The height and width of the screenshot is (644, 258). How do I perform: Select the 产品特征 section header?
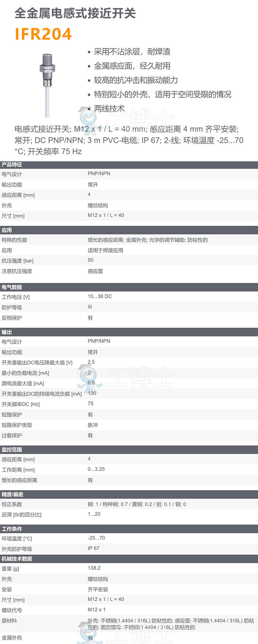click(x=12, y=165)
